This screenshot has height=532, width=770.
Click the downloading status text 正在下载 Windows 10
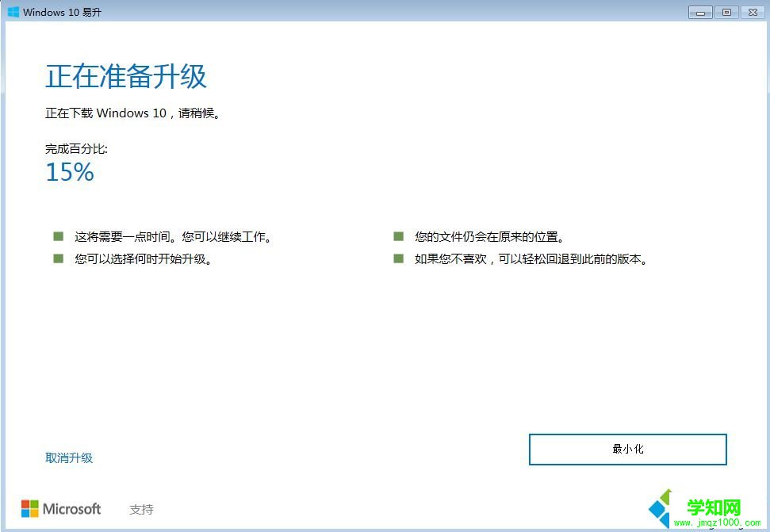[x=131, y=113]
